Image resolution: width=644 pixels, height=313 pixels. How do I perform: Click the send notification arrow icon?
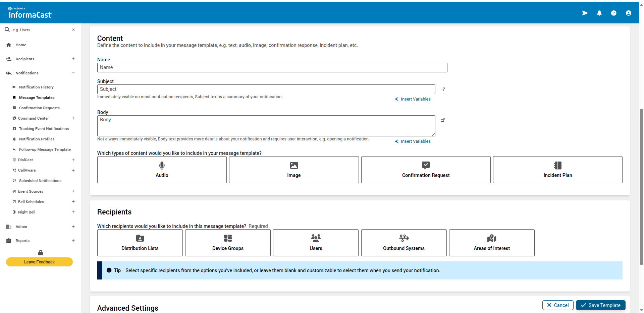(x=585, y=13)
